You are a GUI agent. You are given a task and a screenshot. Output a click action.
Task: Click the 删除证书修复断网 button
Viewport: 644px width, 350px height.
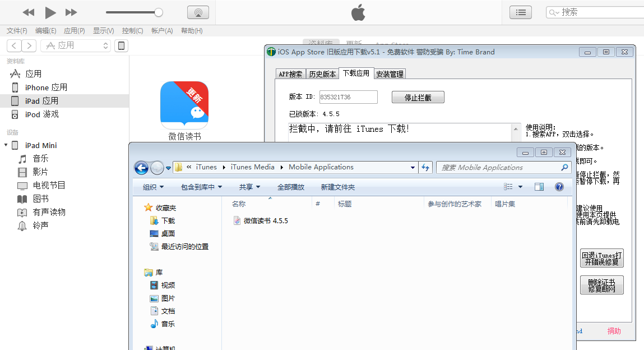click(602, 285)
